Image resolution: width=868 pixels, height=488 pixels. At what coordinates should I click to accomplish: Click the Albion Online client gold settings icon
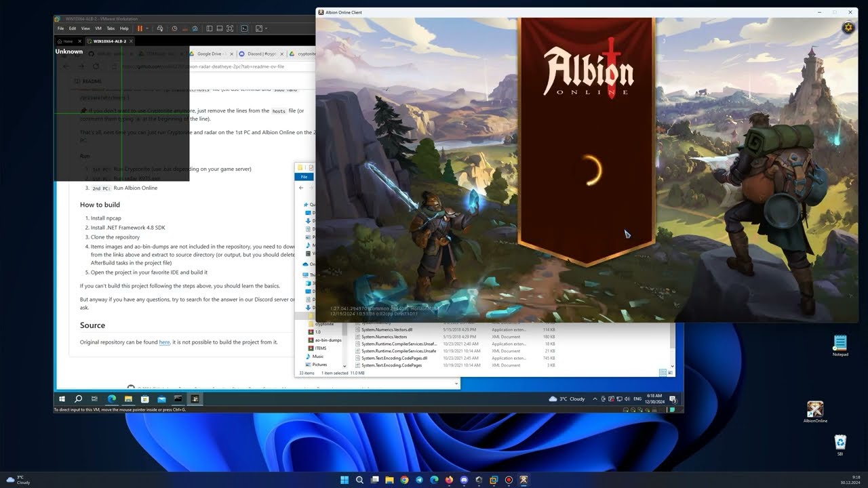[848, 28]
